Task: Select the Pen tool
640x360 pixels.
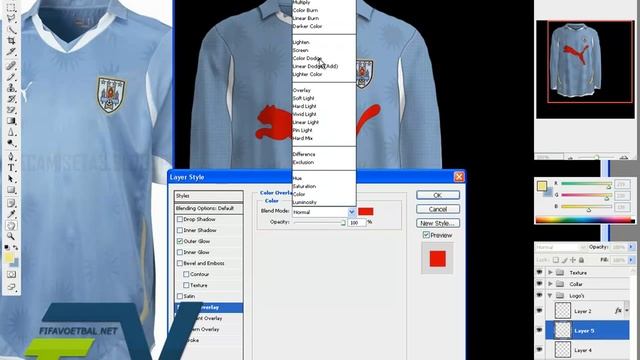Action: (x=11, y=157)
